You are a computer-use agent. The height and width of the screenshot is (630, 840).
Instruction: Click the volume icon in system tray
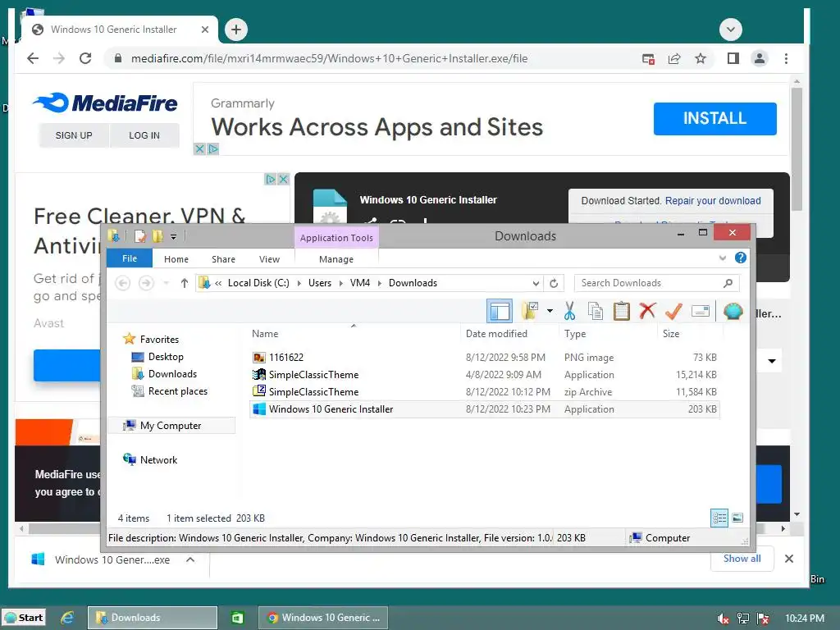(x=723, y=619)
